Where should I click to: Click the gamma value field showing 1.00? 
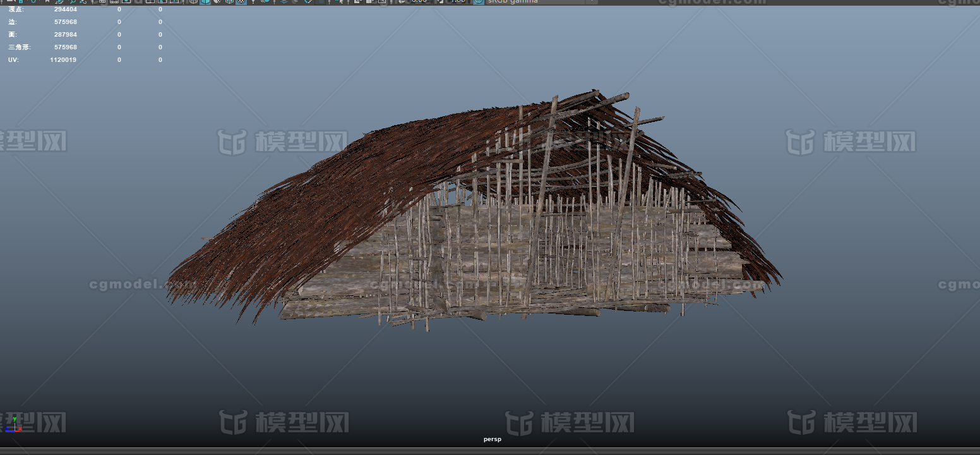coord(458,2)
